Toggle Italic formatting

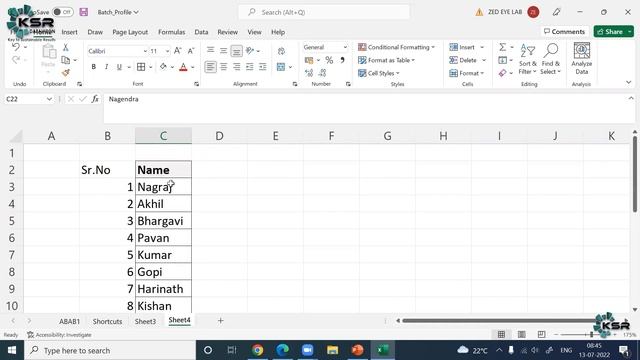click(106, 67)
